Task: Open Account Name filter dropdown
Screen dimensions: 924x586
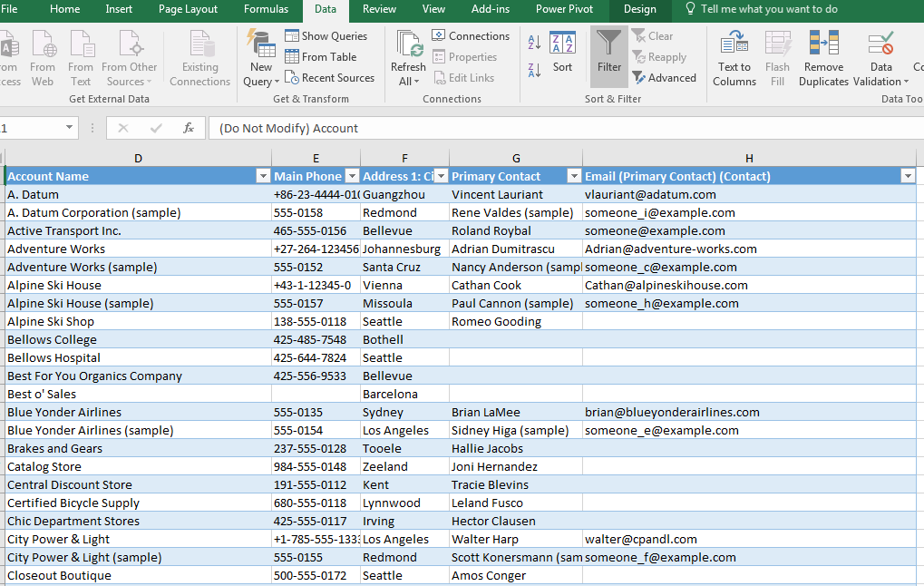Action: [x=263, y=176]
